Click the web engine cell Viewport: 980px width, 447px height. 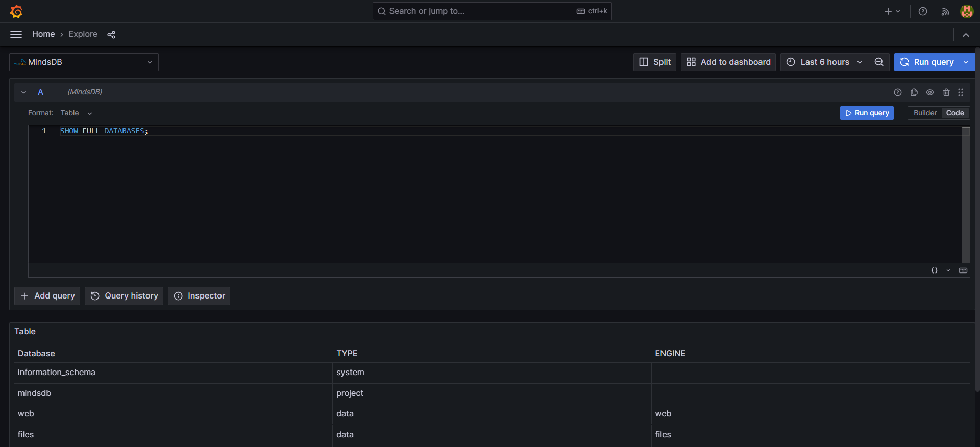[811, 414]
